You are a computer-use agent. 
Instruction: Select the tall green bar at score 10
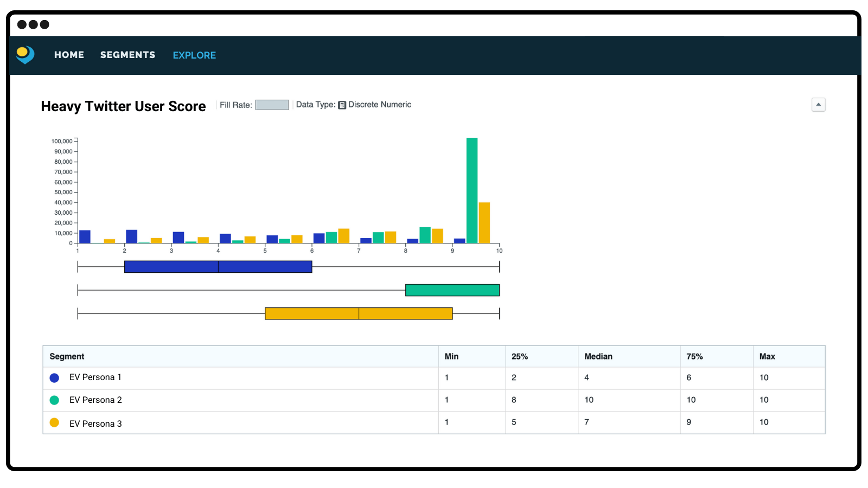[x=471, y=190]
